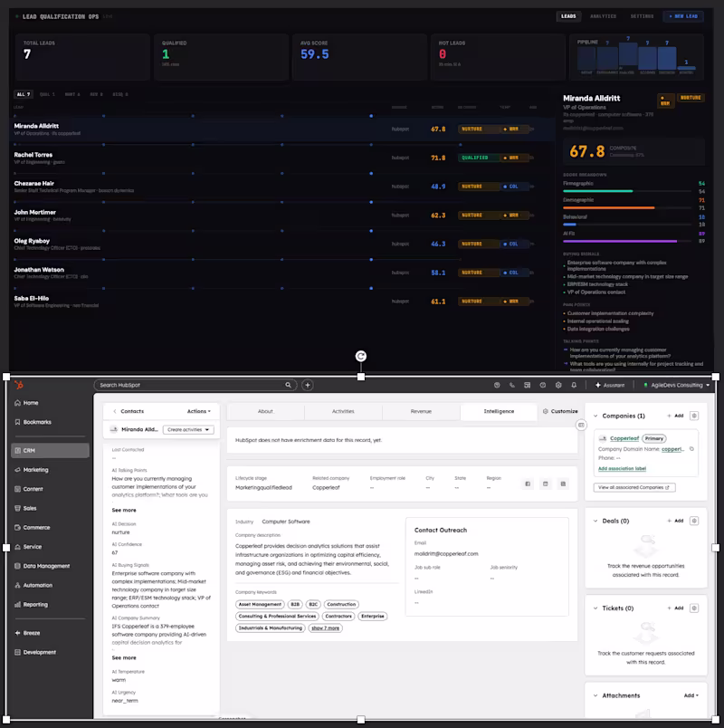Click See more under AI Company Summary
This screenshot has width=724, height=728.
click(x=124, y=658)
